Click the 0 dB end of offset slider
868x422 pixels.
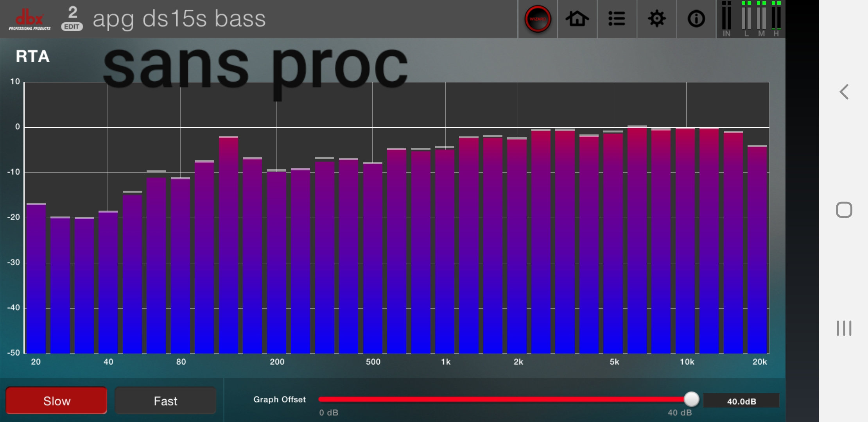point(321,399)
